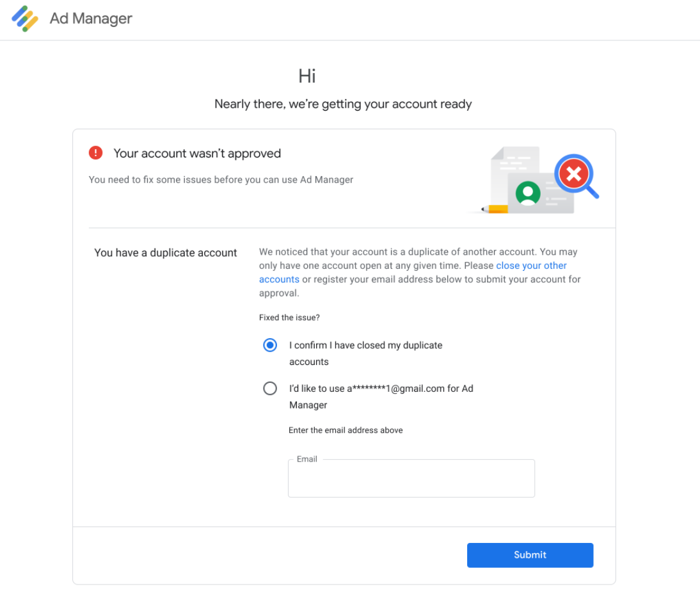Submit the account approval form

pyautogui.click(x=530, y=555)
